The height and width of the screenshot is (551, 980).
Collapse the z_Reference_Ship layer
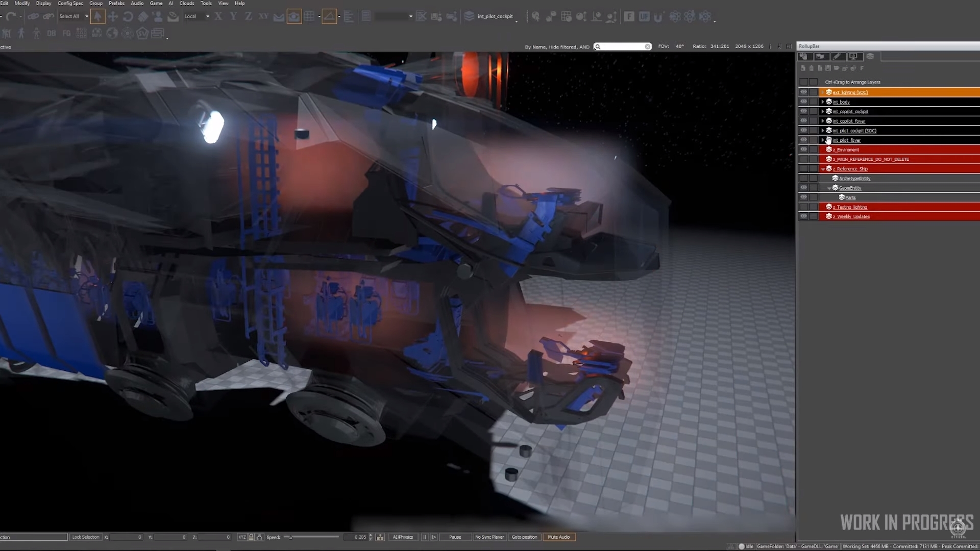[x=823, y=169]
